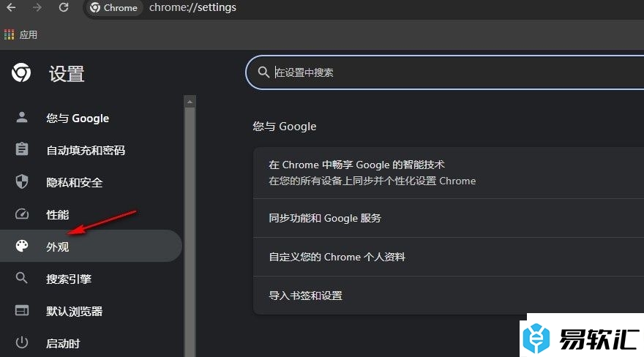Click the browser forward arrow

(37, 7)
